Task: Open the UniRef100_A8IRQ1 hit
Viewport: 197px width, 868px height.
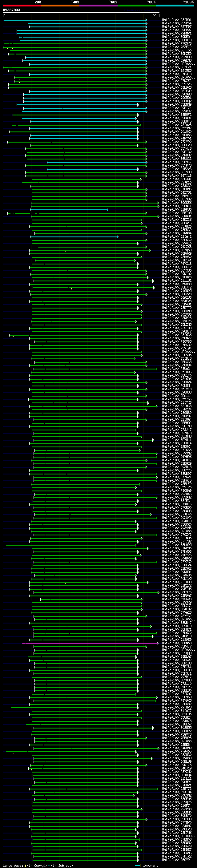Action: [176, 20]
